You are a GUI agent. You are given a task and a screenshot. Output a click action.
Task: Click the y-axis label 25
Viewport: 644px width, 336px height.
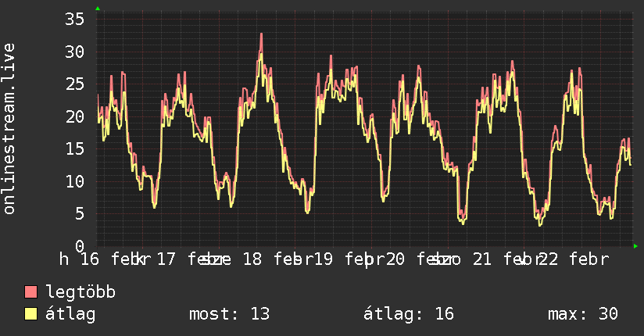[x=74, y=84]
